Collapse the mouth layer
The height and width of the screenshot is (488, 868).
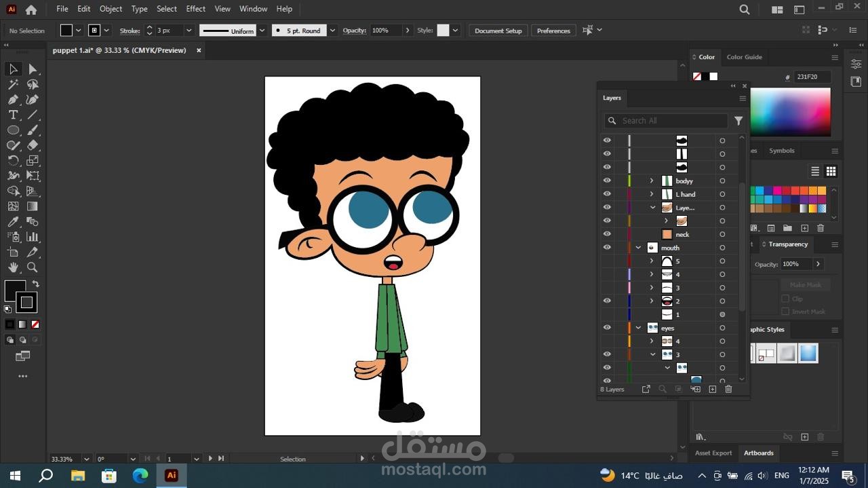click(638, 248)
